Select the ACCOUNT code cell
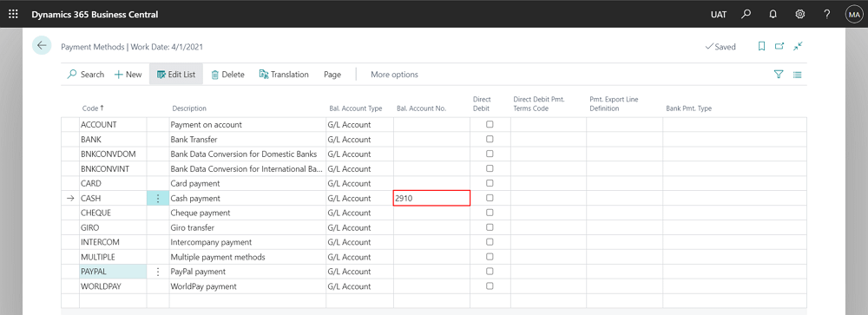Image resolution: width=868 pixels, height=315 pixels. [113, 125]
